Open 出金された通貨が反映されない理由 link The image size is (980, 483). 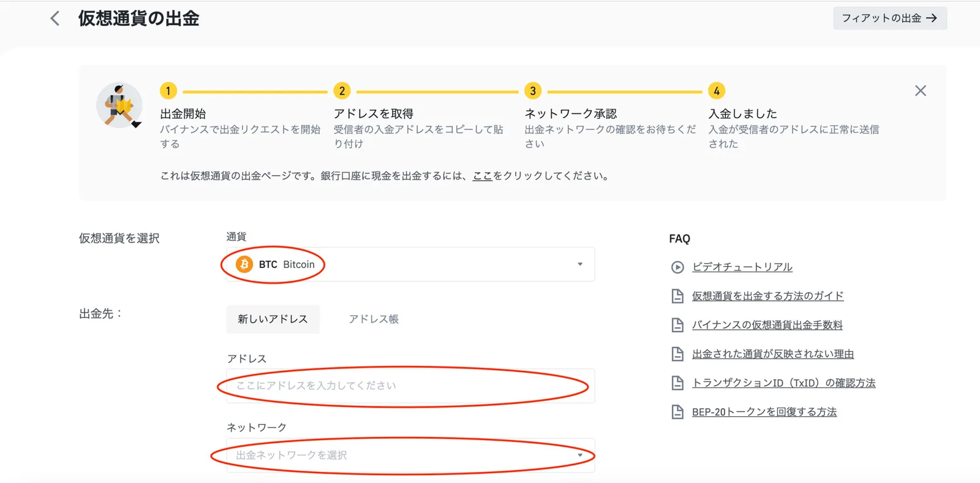coord(773,354)
